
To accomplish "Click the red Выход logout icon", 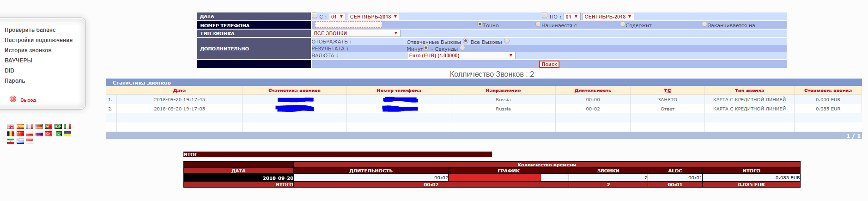I will click(x=13, y=99).
